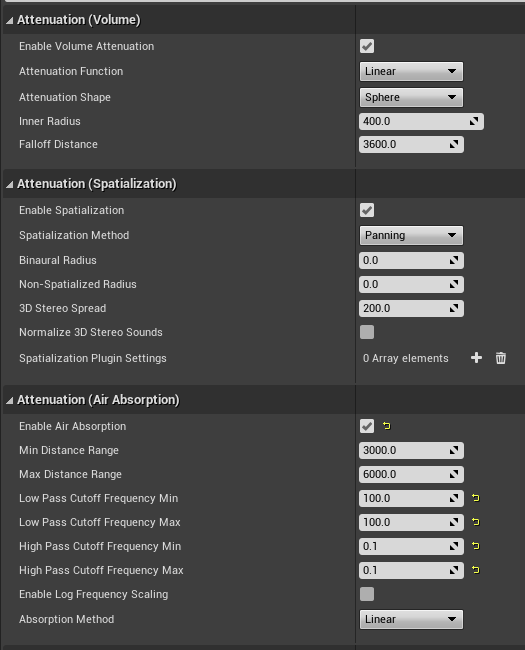Open the Attenuation Function dropdown
The height and width of the screenshot is (650, 525).
pos(411,71)
